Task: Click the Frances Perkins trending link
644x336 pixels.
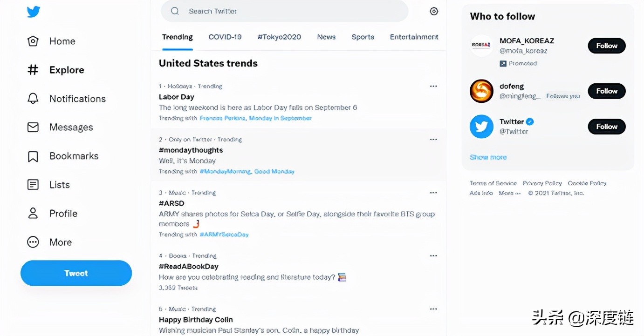Action: click(x=223, y=118)
